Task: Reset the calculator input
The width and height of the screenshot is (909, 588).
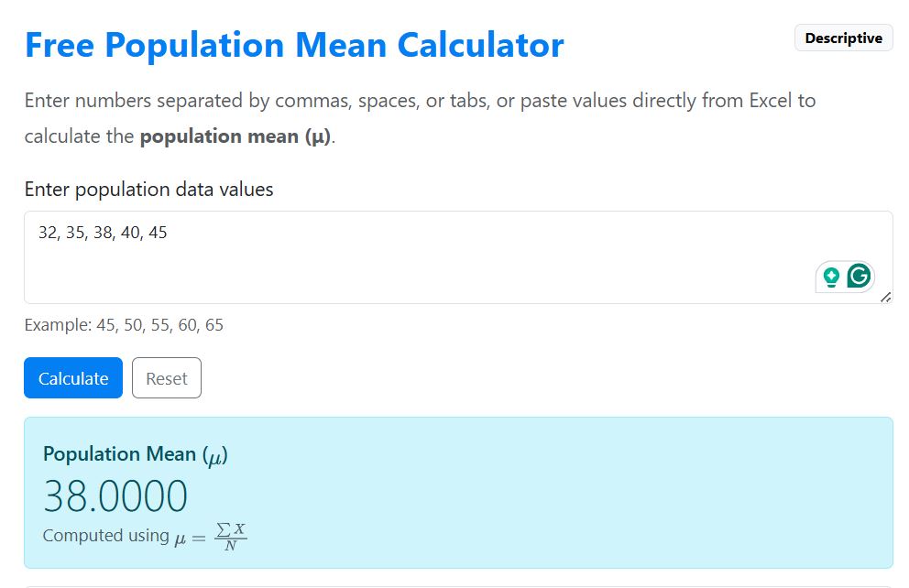Action: [x=167, y=377]
